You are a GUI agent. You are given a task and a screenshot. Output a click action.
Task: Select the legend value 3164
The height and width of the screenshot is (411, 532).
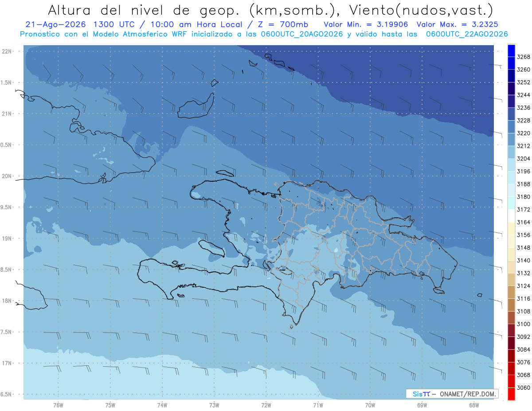(524, 222)
